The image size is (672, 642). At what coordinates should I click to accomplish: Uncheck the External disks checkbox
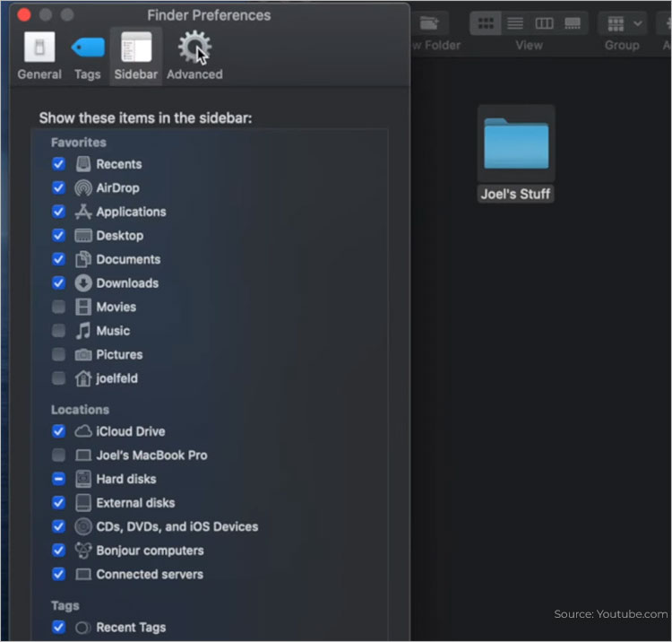(59, 503)
